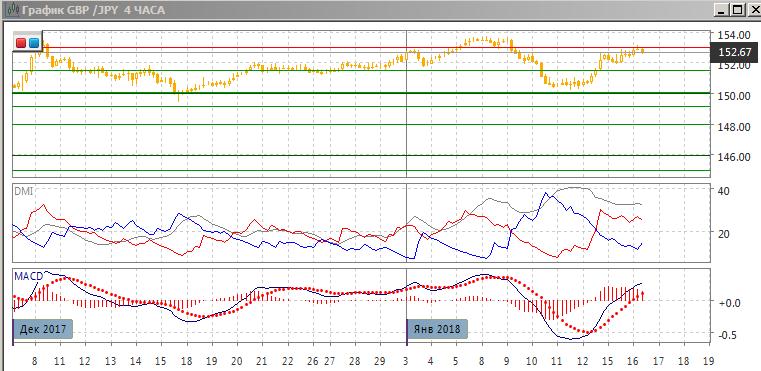Click the blue square button on chart
The image size is (761, 371).
click(33, 43)
